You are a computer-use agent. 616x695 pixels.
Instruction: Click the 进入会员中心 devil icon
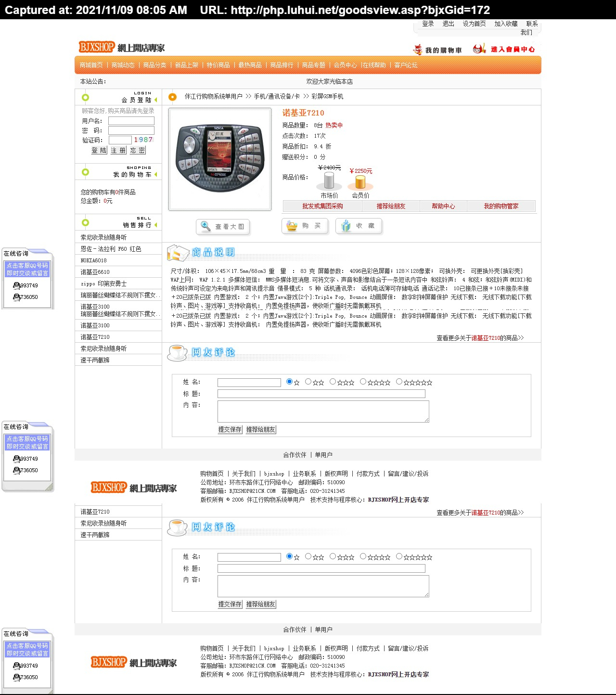pyautogui.click(x=479, y=49)
